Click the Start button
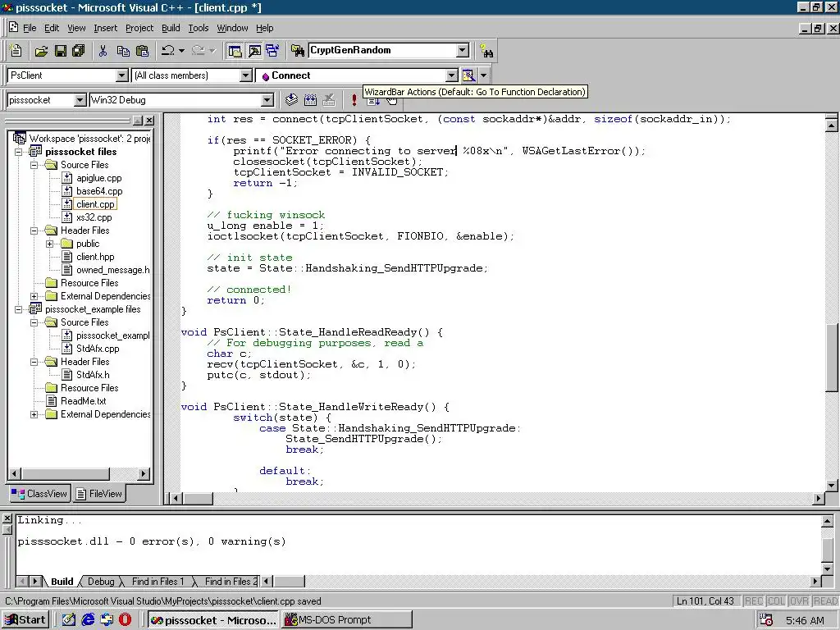This screenshot has width=840, height=630. pos(25,620)
